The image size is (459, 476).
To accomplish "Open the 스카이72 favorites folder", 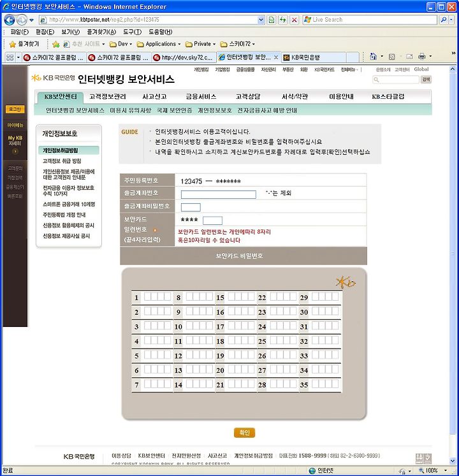I will 237,44.
